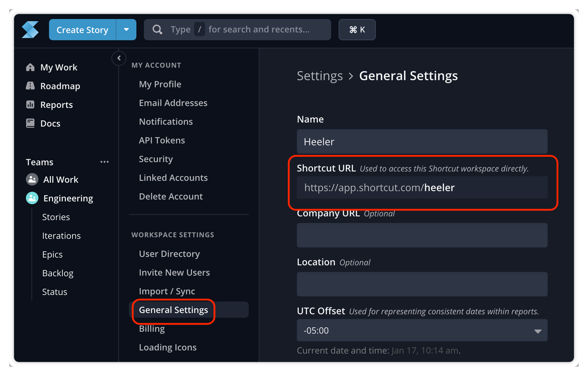Open Import / Sync settings
Viewport: 588px width, 376px height.
coord(167,291)
